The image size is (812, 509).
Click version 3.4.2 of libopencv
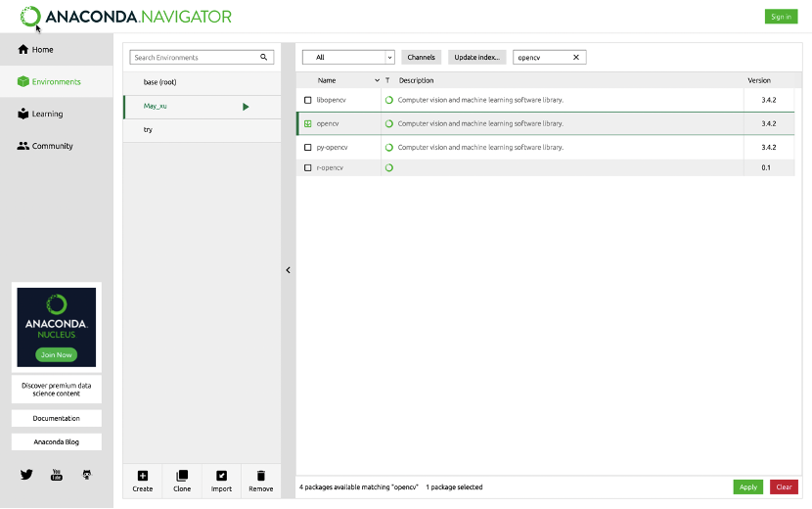click(x=769, y=100)
